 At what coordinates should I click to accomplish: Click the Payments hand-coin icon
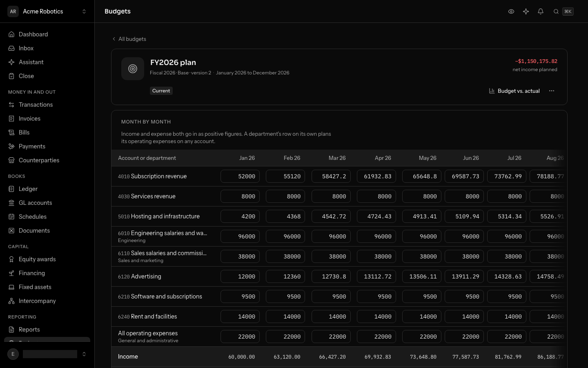11,146
